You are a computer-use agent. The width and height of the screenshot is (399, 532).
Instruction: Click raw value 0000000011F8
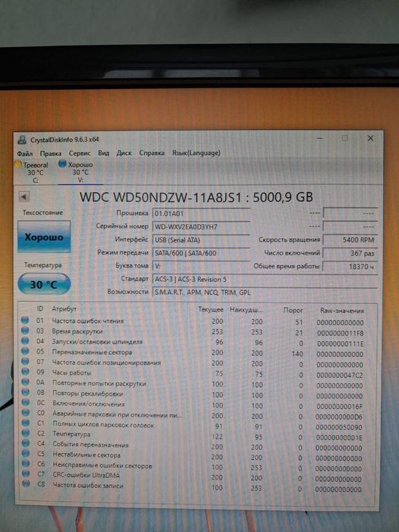340,333
